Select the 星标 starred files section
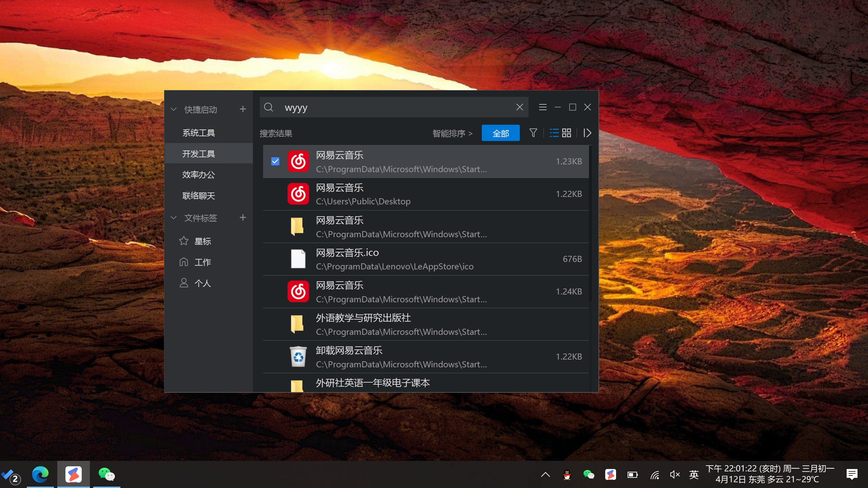868x488 pixels. point(202,241)
